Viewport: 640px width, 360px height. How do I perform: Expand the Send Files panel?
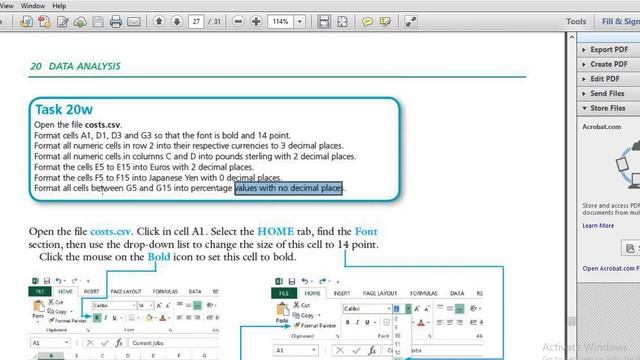pyautogui.click(x=609, y=93)
